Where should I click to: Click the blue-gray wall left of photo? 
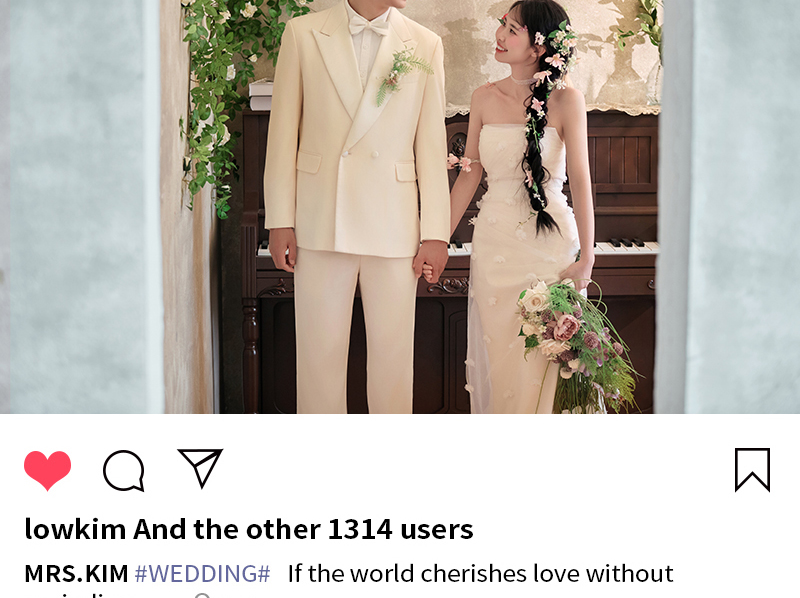click(77, 204)
